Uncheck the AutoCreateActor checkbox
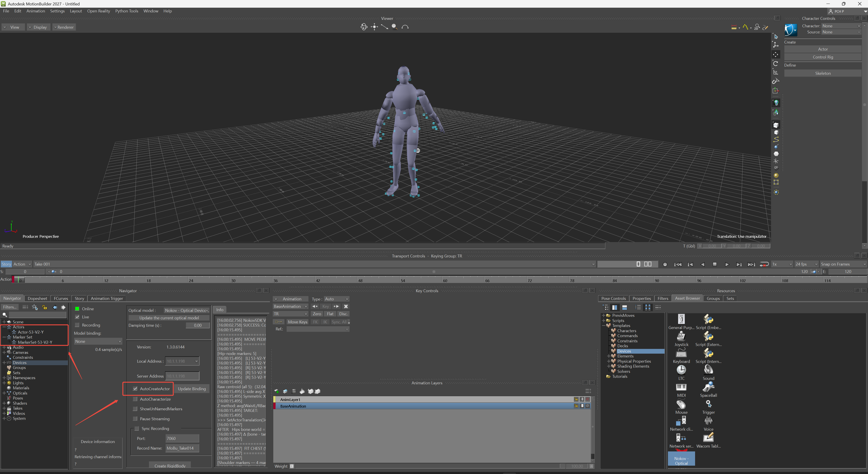This screenshot has height=474, width=868. tap(135, 388)
